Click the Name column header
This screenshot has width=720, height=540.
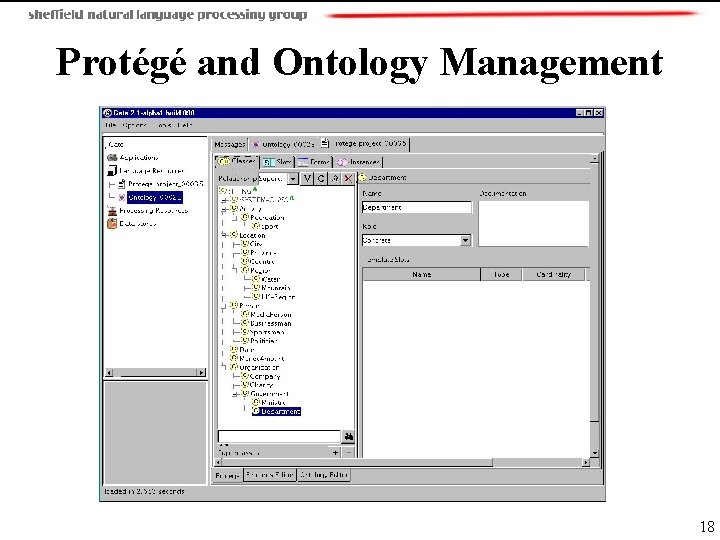(x=422, y=274)
